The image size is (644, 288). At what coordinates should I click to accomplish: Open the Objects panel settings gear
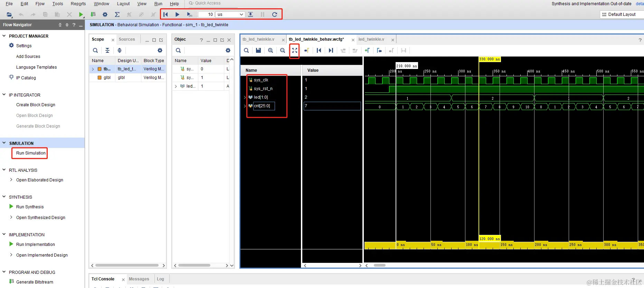click(x=228, y=50)
